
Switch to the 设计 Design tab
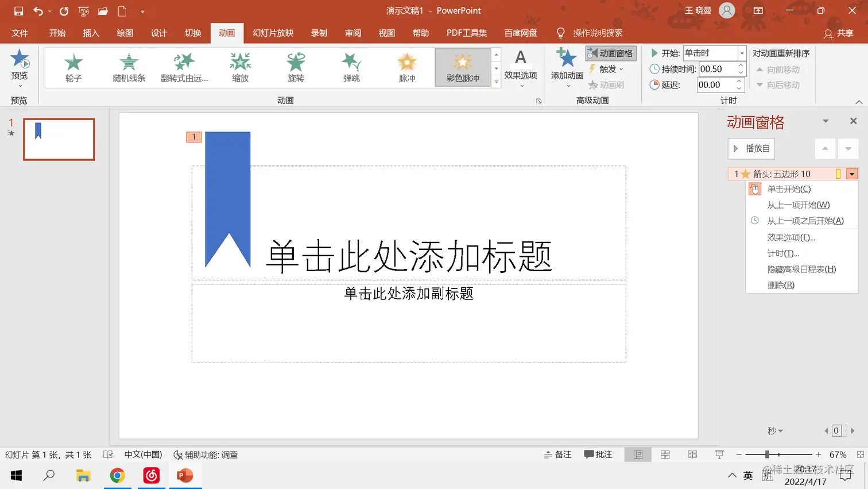tap(159, 33)
